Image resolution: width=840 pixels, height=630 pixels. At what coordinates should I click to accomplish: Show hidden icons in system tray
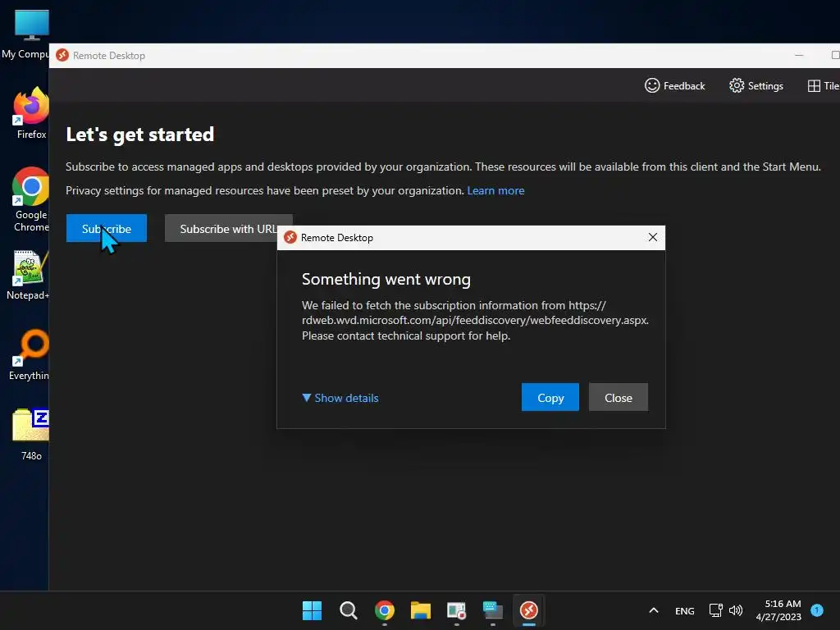tap(654, 610)
